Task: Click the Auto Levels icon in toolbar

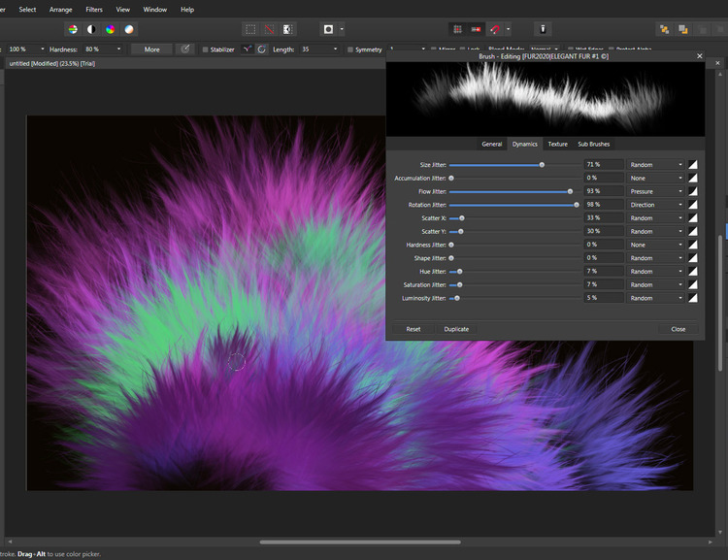Action: pos(72,29)
